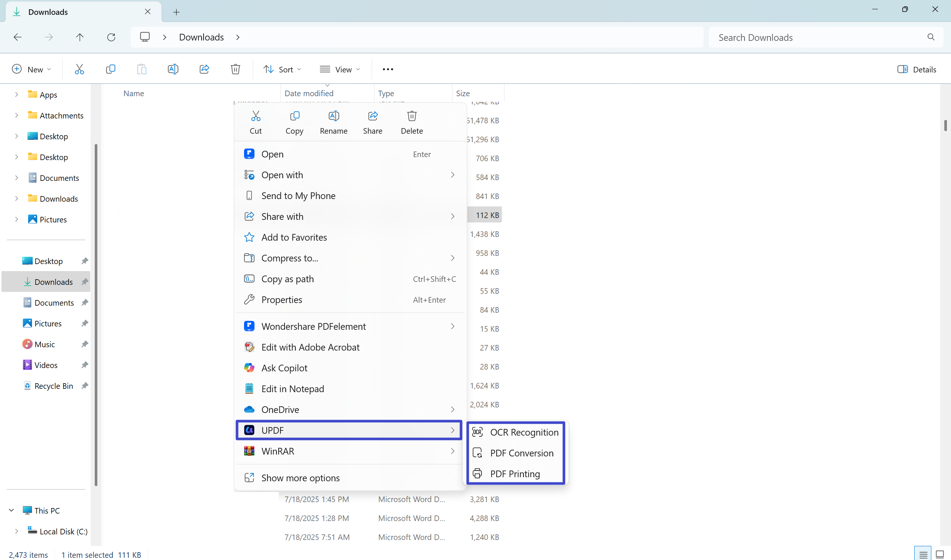Viewport: 951px width, 560px height.
Task: Toggle the Details pane
Action: pyautogui.click(x=917, y=69)
